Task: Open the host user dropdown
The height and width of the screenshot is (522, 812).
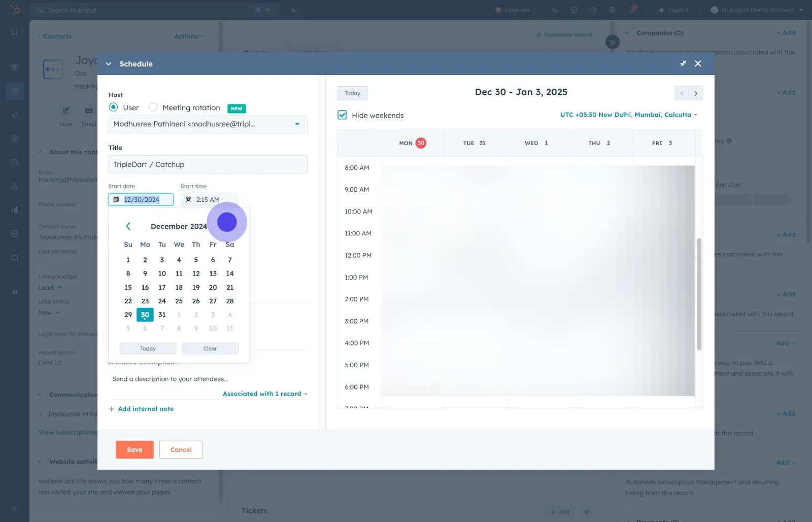Action: [208, 124]
